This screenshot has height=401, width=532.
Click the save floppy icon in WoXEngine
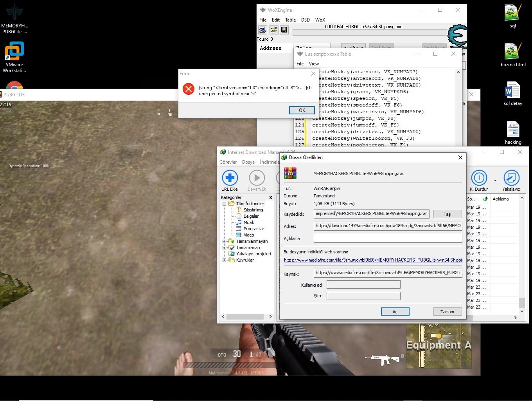284,30
